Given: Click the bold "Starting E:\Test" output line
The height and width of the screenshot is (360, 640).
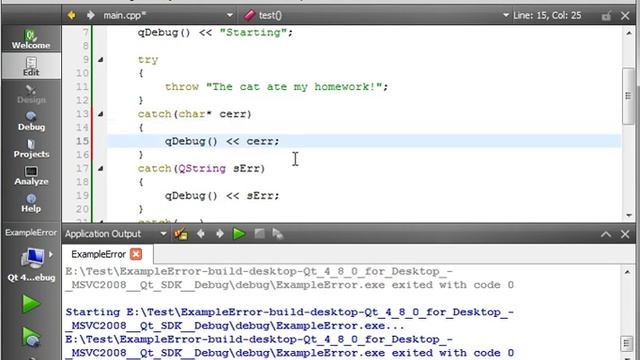Looking at the screenshot, I should pos(289,312).
